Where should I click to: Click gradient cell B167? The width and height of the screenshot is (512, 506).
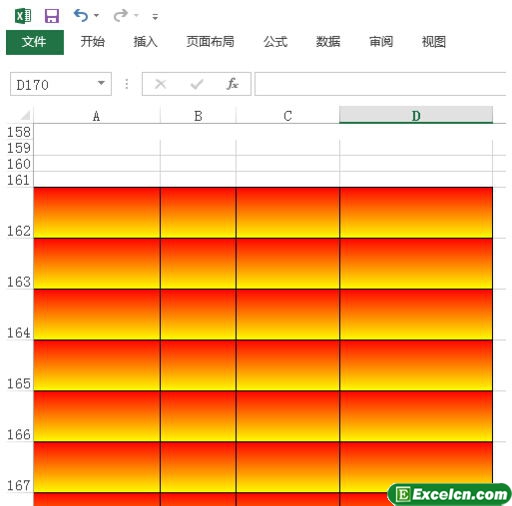[x=198, y=467]
